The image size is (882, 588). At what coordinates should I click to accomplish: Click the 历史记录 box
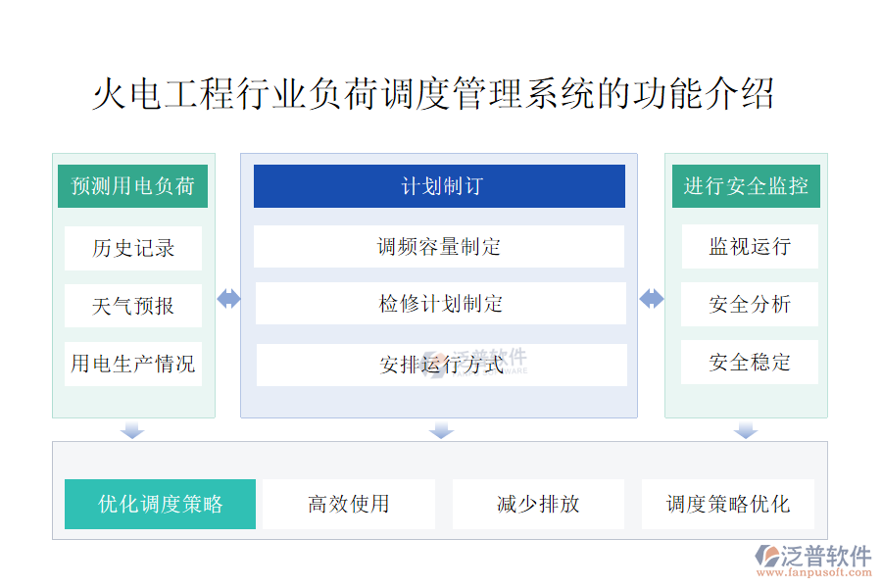133,248
